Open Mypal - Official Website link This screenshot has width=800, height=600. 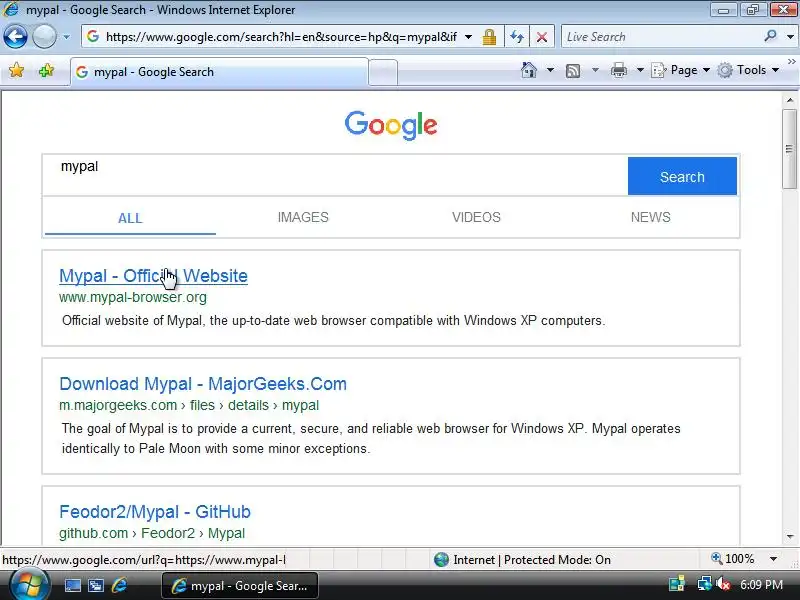pyautogui.click(x=153, y=276)
